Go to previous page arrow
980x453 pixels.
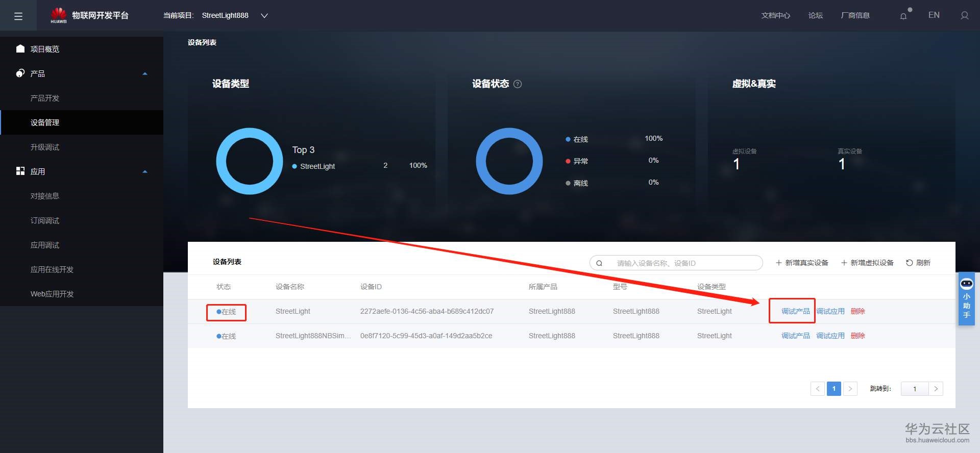coord(818,389)
